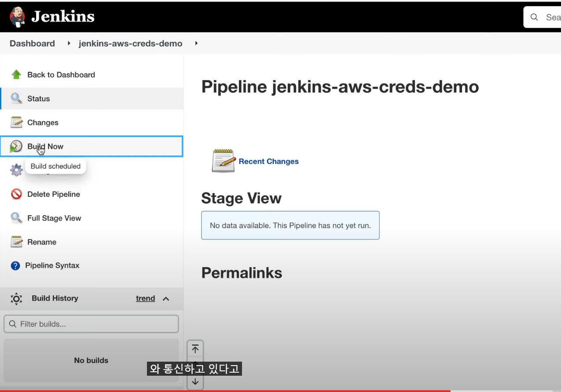Click the Configure gear icon
This screenshot has width=561, height=392.
click(x=16, y=170)
